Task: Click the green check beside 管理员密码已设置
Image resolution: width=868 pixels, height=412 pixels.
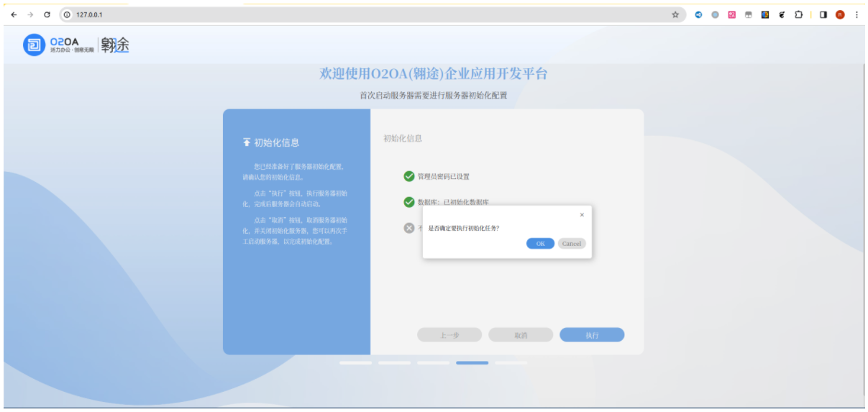Action: [x=409, y=176]
